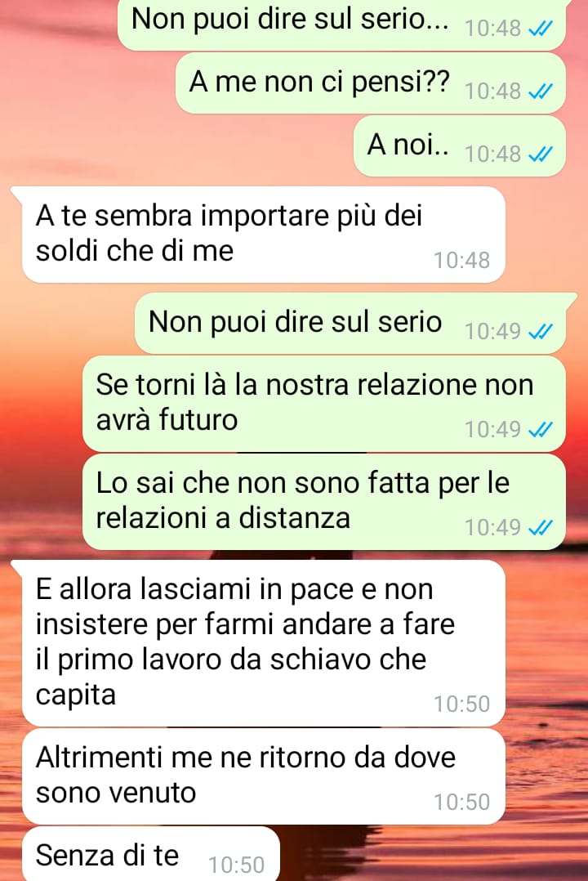This screenshot has height=881, width=588.
Task: Tap read ticks on 'relazioni a distanza' message
Action: pos(541,528)
